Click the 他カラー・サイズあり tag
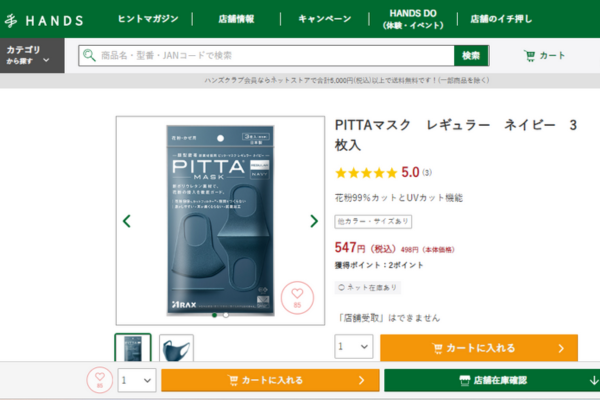The height and width of the screenshot is (400, 600). [x=373, y=222]
